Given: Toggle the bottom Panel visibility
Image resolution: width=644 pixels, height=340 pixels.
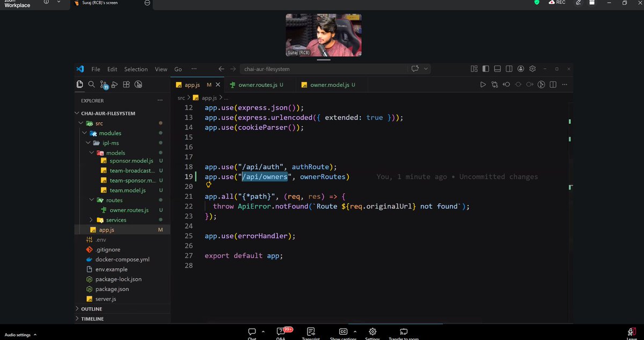Looking at the screenshot, I should click(x=497, y=69).
